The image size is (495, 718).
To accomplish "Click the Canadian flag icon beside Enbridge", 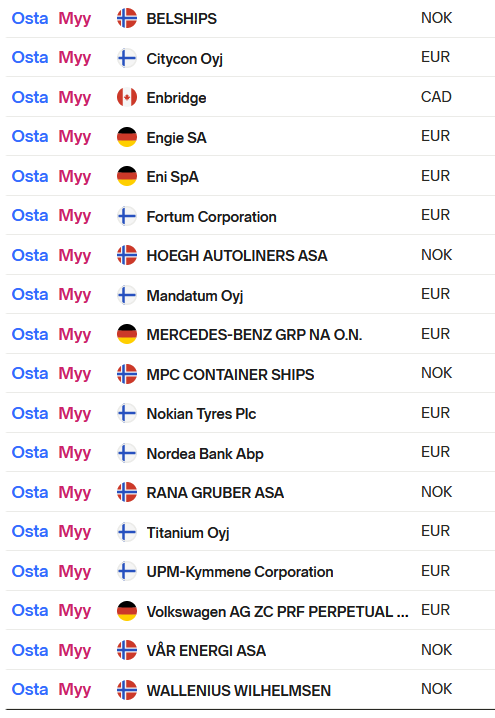I will (127, 98).
